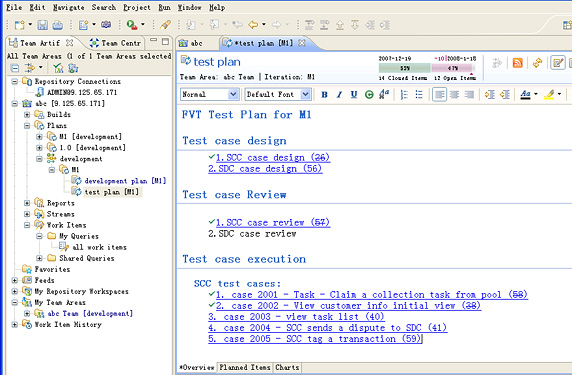This screenshot has width=572, height=375.
Task: Open the Window menu
Action: 189,7
